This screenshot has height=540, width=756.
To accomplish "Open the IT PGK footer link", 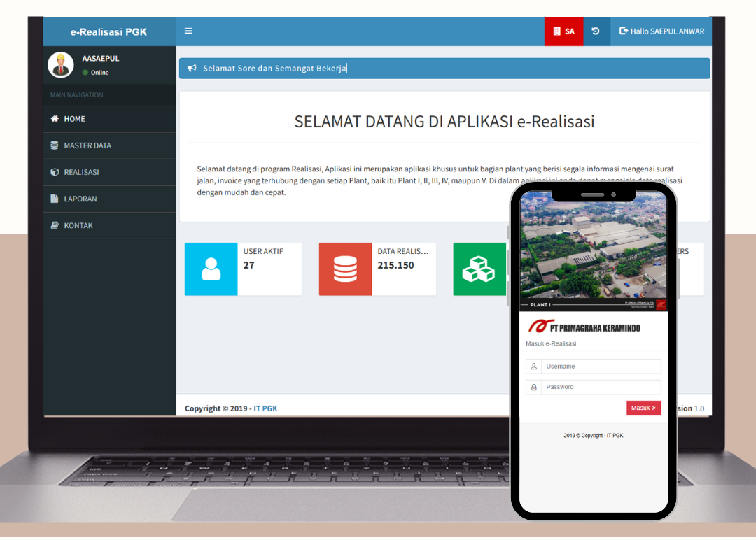I will (266, 408).
